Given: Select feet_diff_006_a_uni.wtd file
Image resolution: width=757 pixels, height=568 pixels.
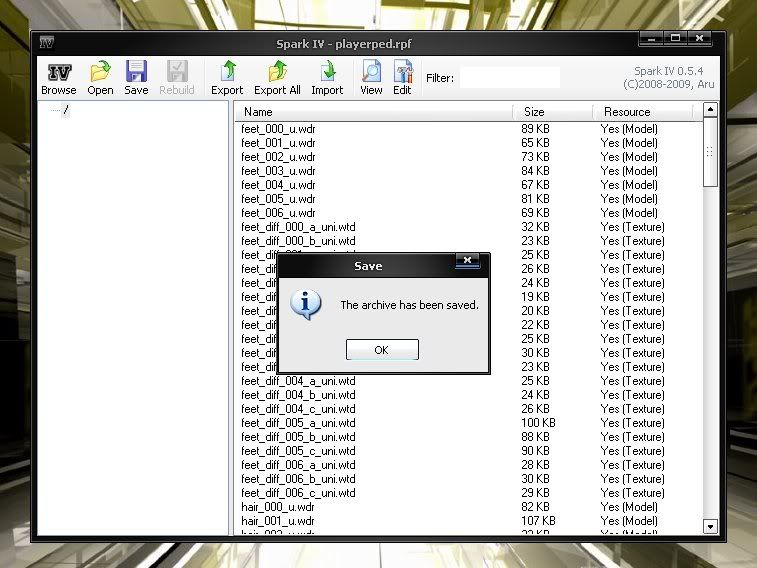Looking at the screenshot, I should tap(298, 465).
